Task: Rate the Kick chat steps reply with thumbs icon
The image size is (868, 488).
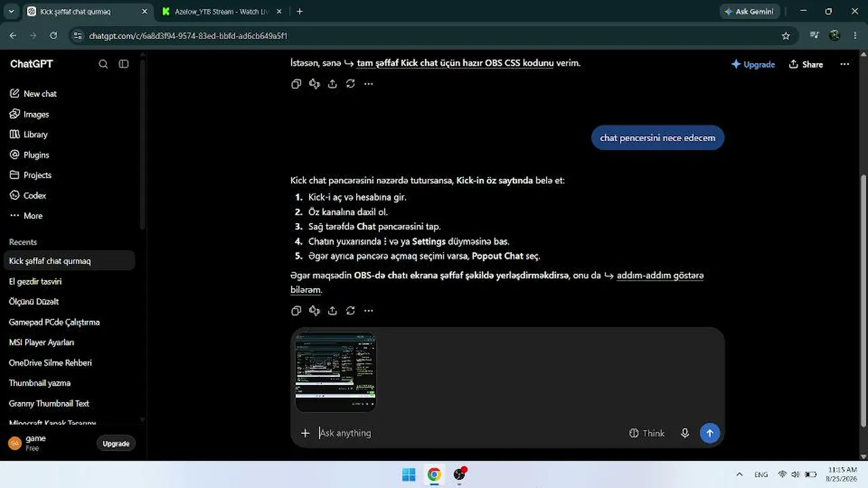Action: click(315, 310)
